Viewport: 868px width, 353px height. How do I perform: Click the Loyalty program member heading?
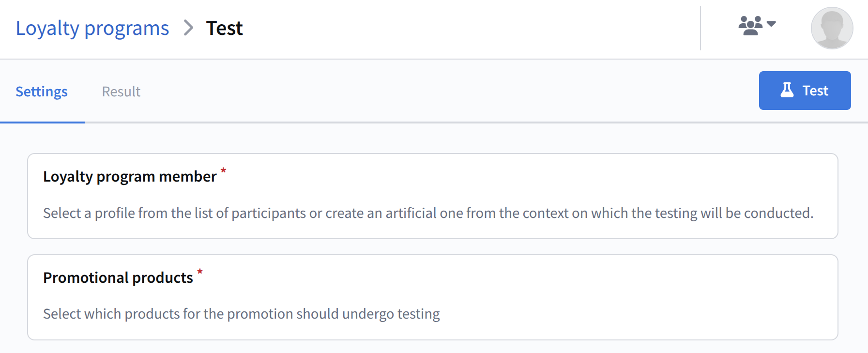[130, 177]
